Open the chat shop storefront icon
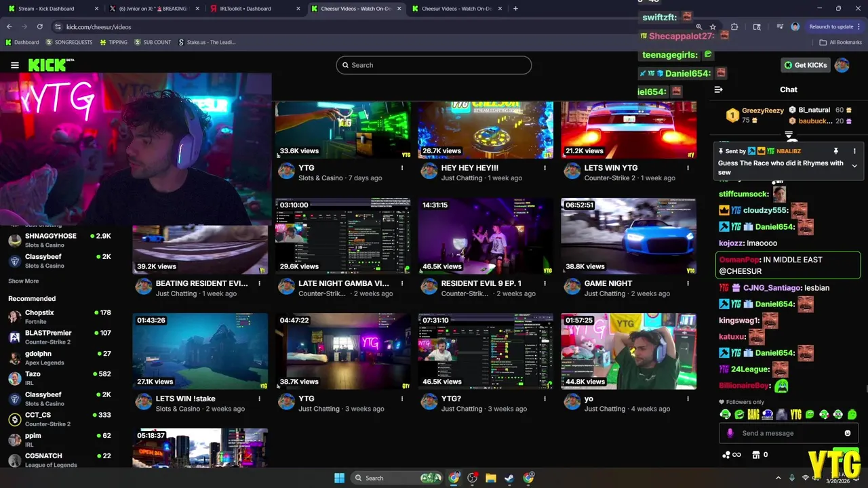 [757, 455]
